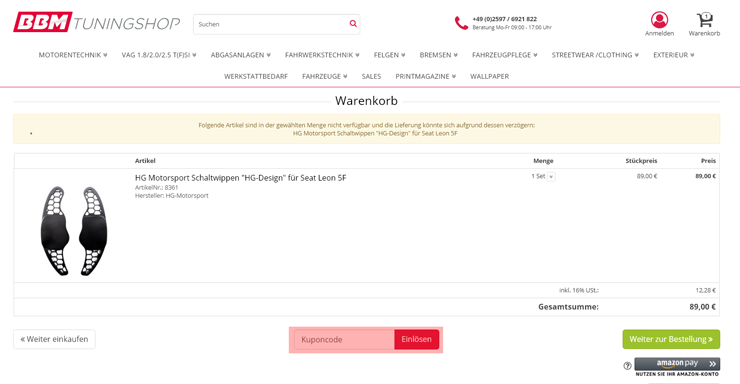
Task: Expand the VAG 1.8/2.0/2.5 T(F)SI menu
Action: pos(159,55)
